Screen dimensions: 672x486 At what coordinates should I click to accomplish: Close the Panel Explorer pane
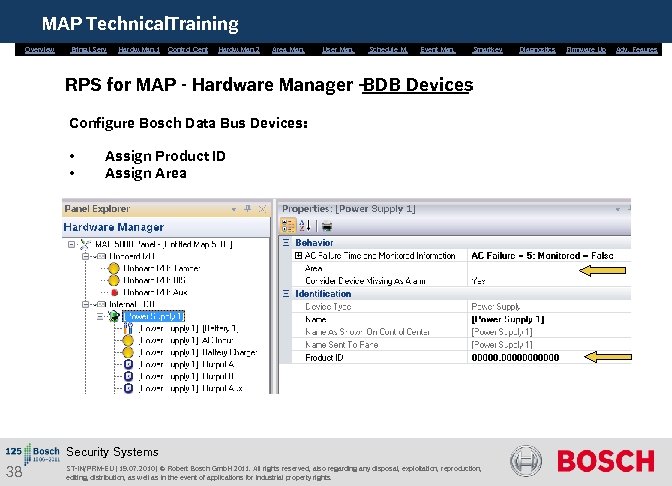pos(262,209)
